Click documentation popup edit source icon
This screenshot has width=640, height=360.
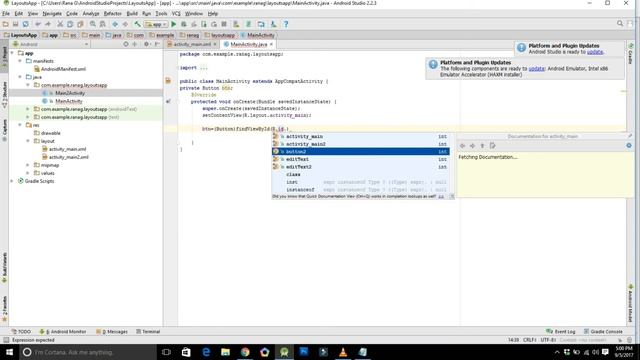click(492, 146)
